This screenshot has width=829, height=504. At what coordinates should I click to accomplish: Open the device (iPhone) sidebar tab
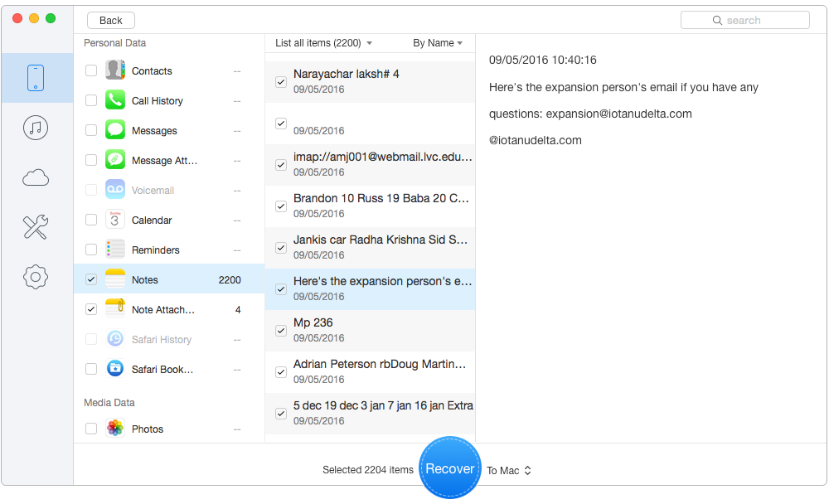(x=36, y=78)
